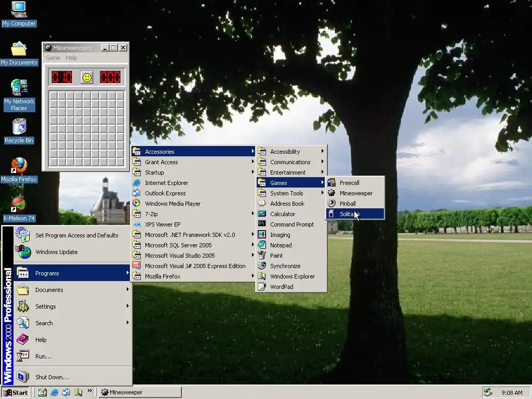This screenshot has width=532, height=399.
Task: Highlight Accessories in Programs menu
Action: pyautogui.click(x=193, y=152)
